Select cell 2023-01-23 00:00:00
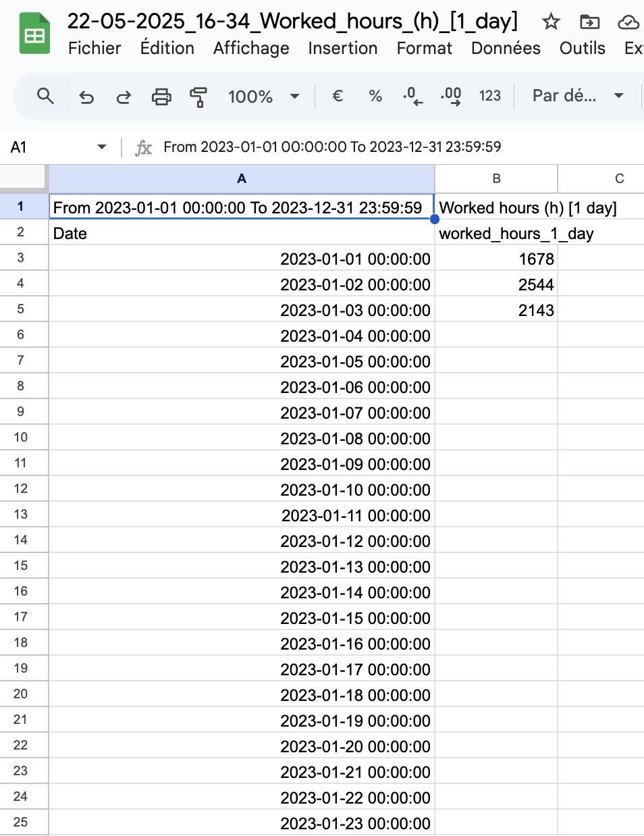This screenshot has width=644, height=836. pyautogui.click(x=242, y=823)
